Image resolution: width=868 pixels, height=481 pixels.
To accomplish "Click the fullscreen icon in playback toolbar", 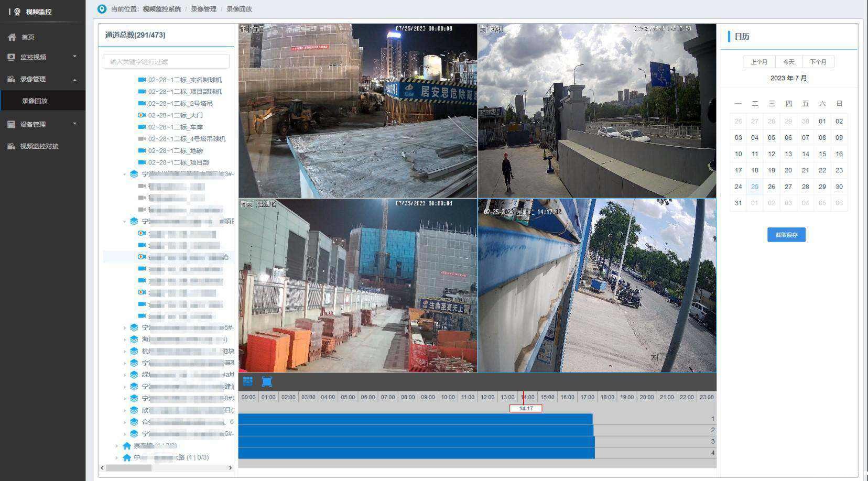I will (x=267, y=381).
